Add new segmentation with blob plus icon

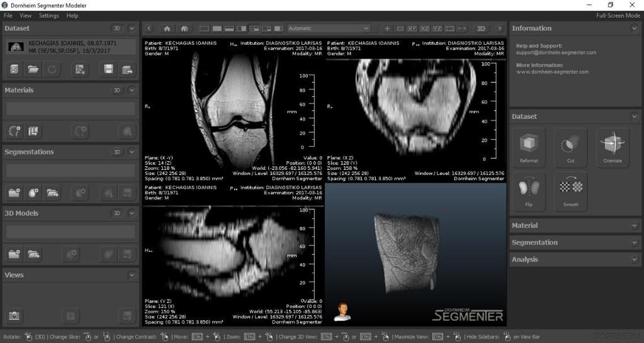click(x=33, y=193)
